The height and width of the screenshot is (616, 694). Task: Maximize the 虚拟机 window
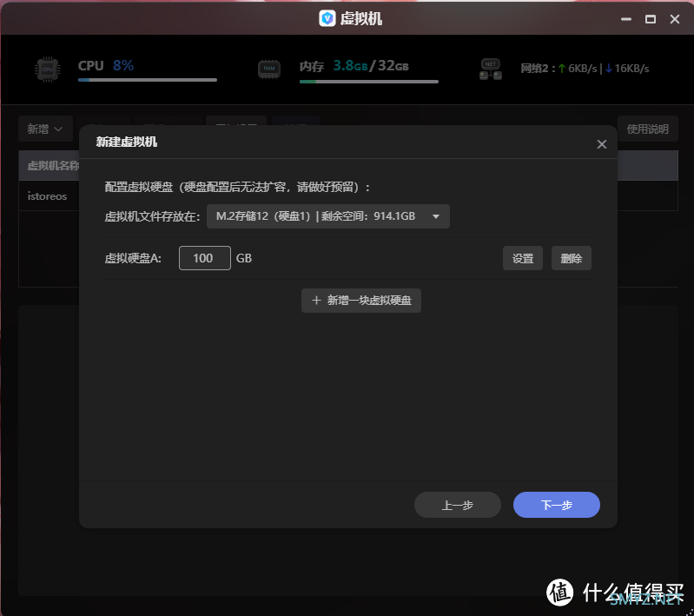tap(651, 19)
